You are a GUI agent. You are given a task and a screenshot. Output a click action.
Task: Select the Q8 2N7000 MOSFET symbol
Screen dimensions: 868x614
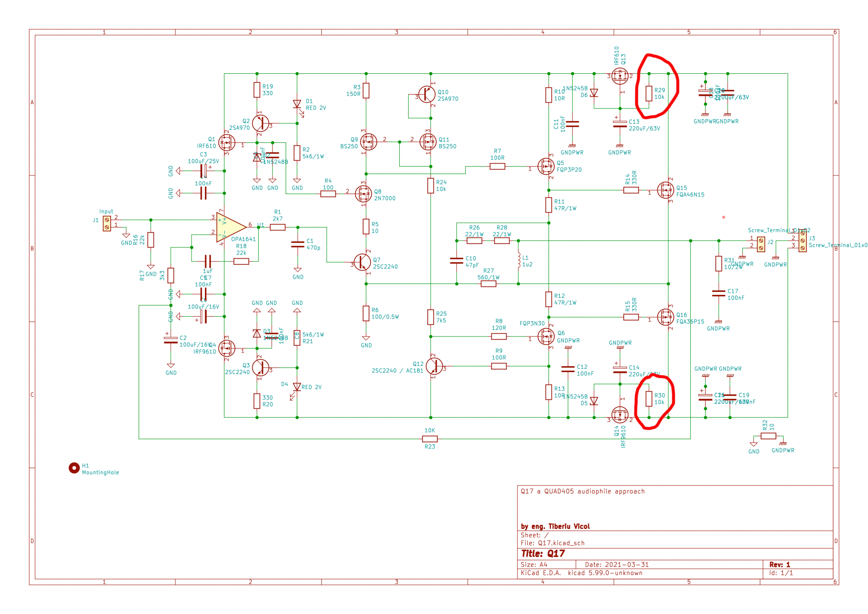pos(364,194)
